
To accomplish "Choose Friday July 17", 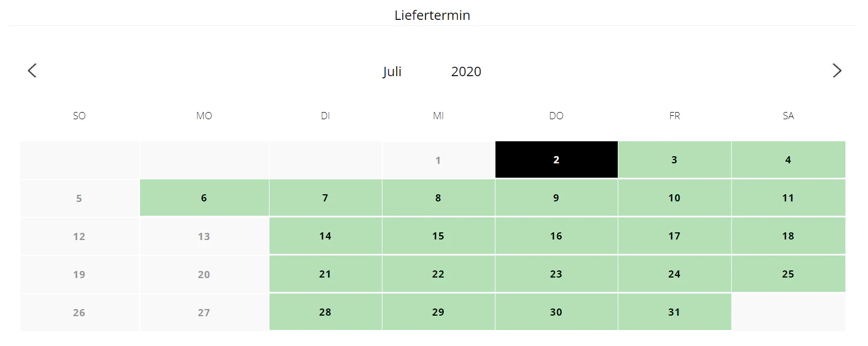I will pyautogui.click(x=675, y=236).
